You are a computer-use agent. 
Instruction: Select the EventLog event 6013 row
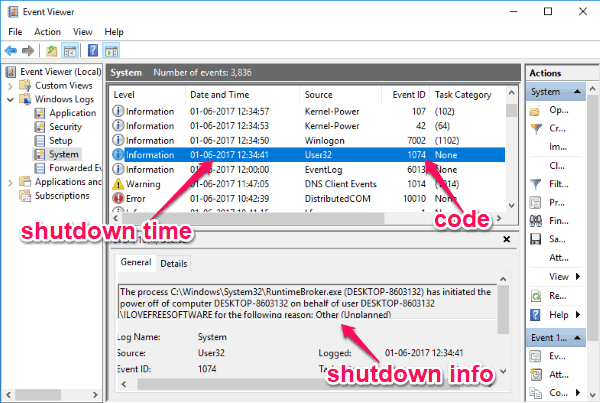coord(308,170)
